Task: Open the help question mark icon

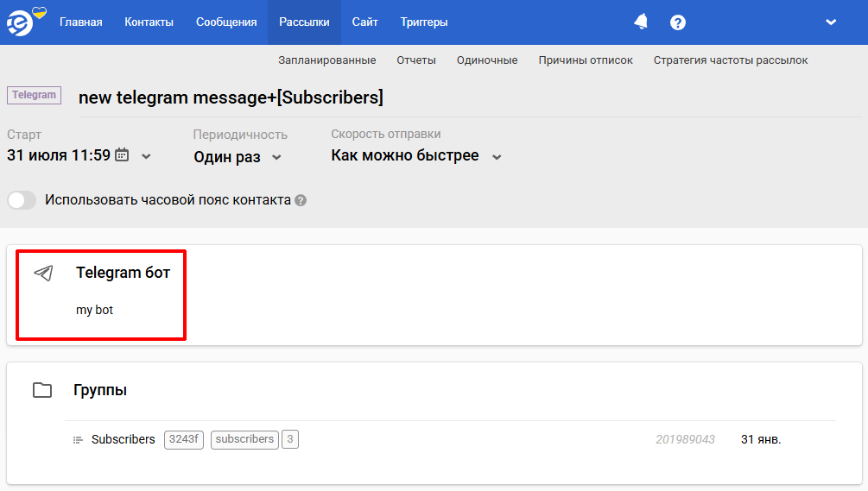Action: tap(678, 22)
